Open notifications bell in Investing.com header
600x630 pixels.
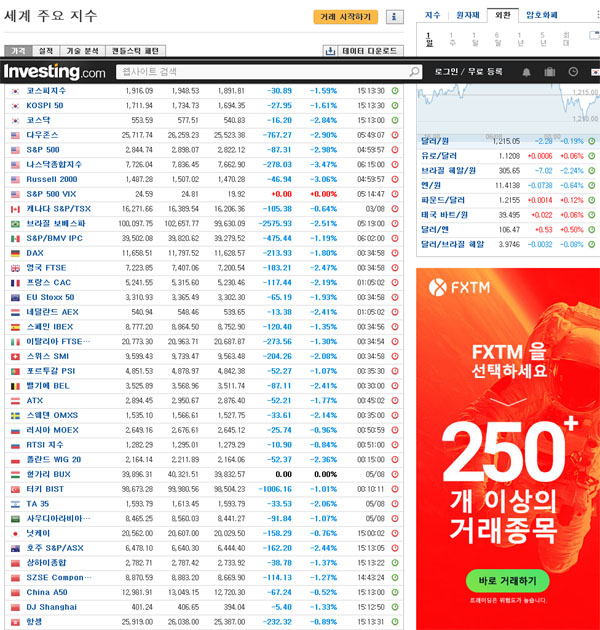(x=525, y=72)
